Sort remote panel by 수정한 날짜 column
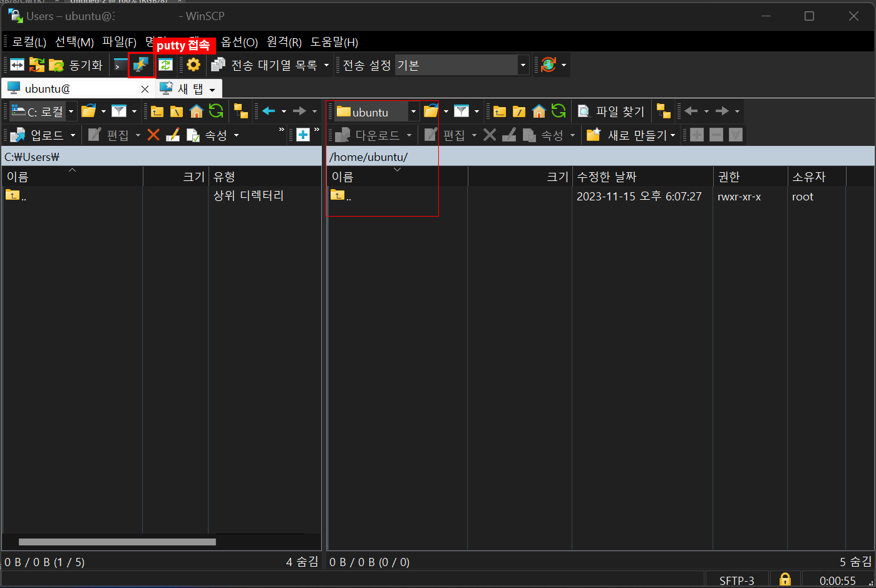 pos(642,177)
